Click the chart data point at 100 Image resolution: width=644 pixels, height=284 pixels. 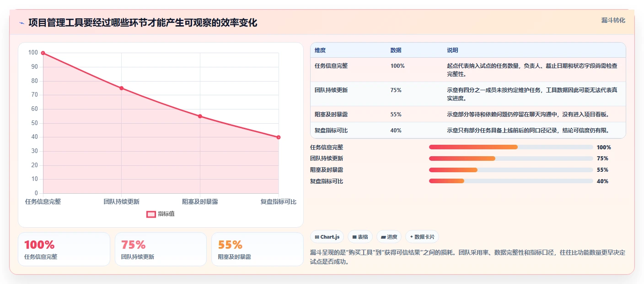[x=43, y=53]
